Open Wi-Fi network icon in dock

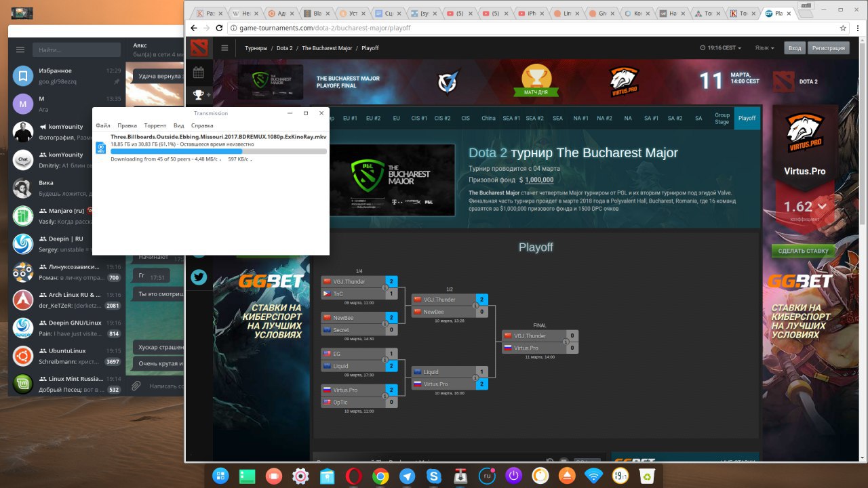[594, 476]
